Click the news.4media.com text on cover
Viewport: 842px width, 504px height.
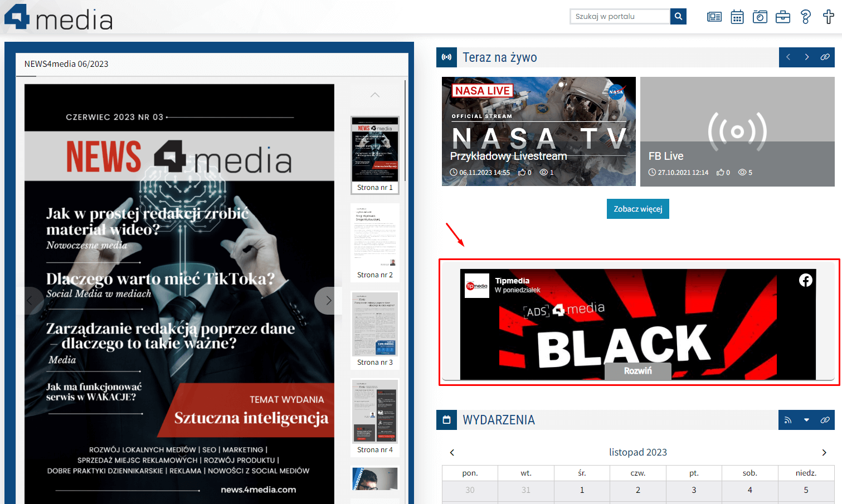coord(259,490)
